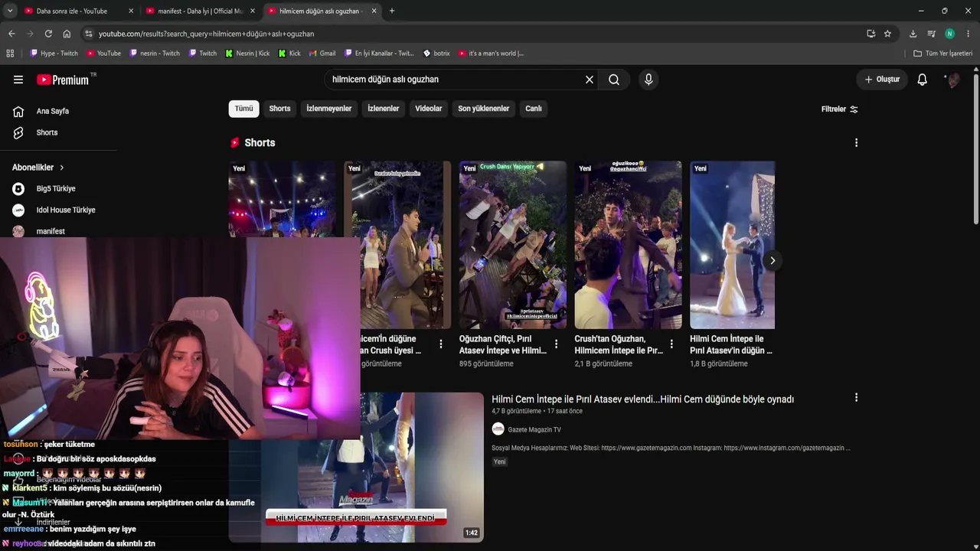The height and width of the screenshot is (551, 980).
Task: Select the Son yüklenenler filter chip
Action: pyautogui.click(x=484, y=109)
